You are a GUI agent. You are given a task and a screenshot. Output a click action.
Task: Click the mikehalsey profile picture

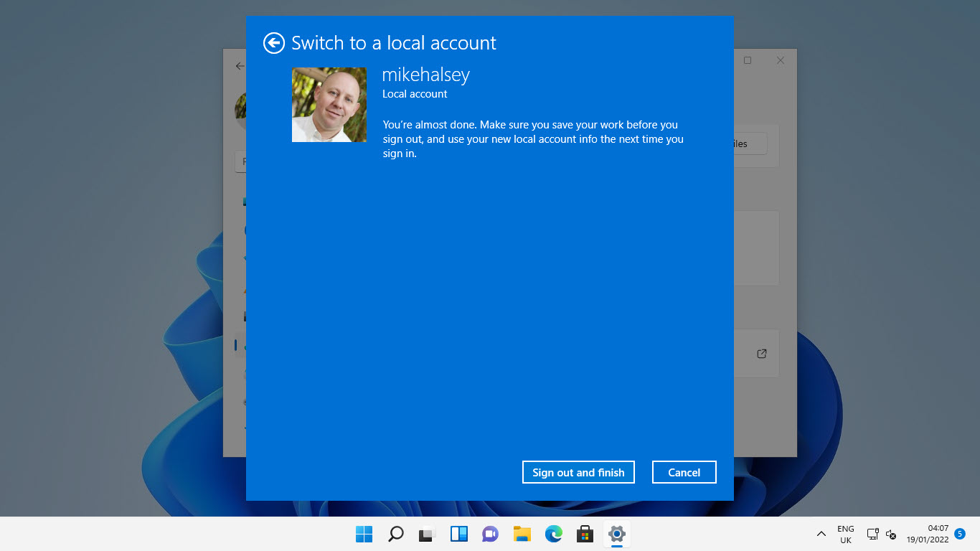pyautogui.click(x=329, y=105)
